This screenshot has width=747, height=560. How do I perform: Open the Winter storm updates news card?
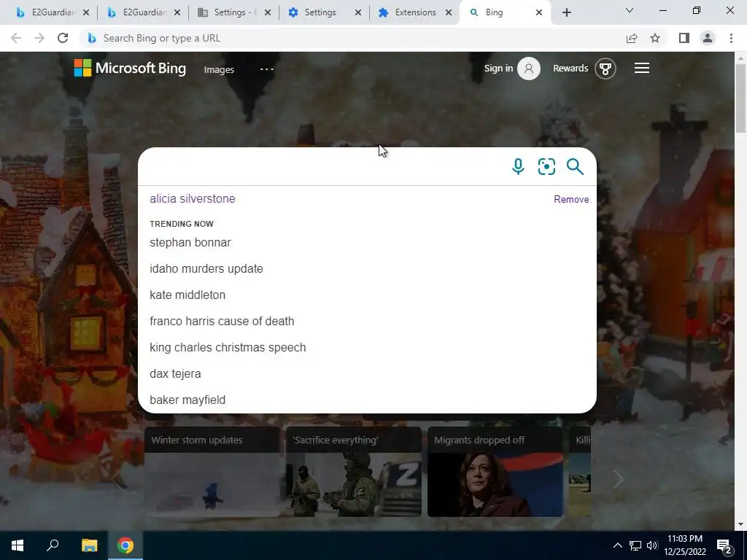212,472
